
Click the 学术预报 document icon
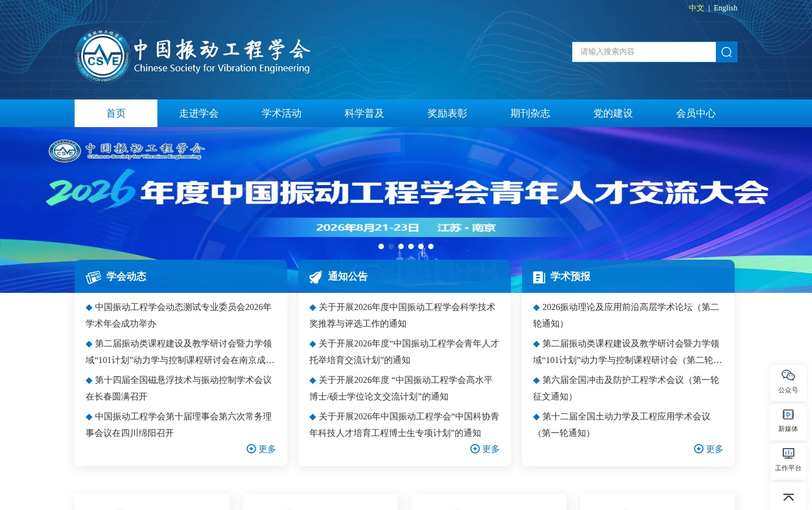(x=539, y=277)
